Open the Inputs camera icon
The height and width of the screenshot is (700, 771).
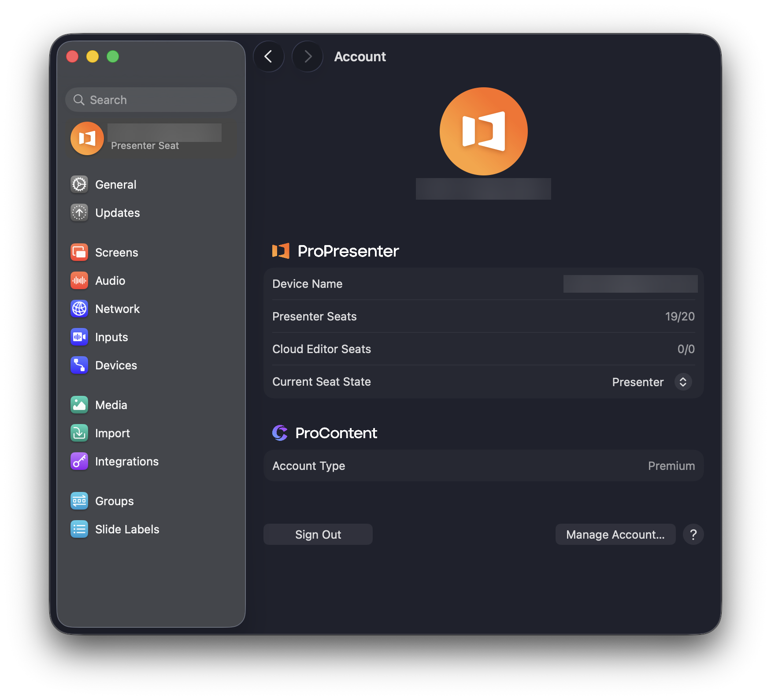[x=79, y=337]
